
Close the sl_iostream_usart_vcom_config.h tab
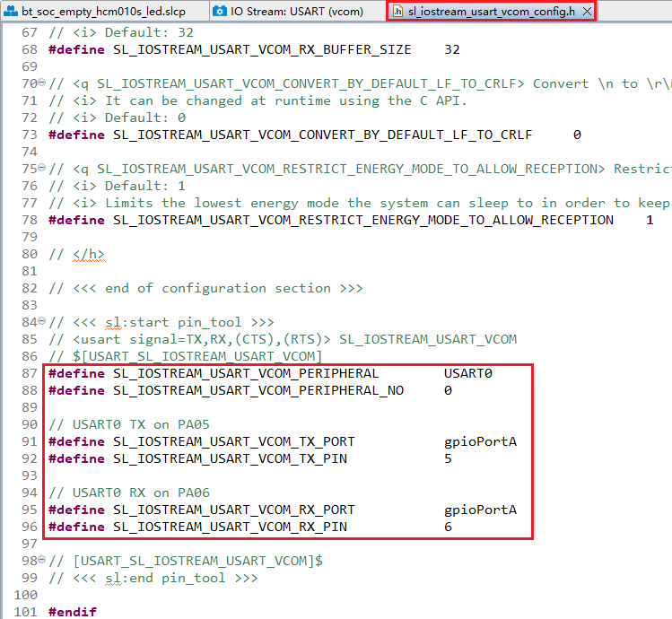click(586, 12)
